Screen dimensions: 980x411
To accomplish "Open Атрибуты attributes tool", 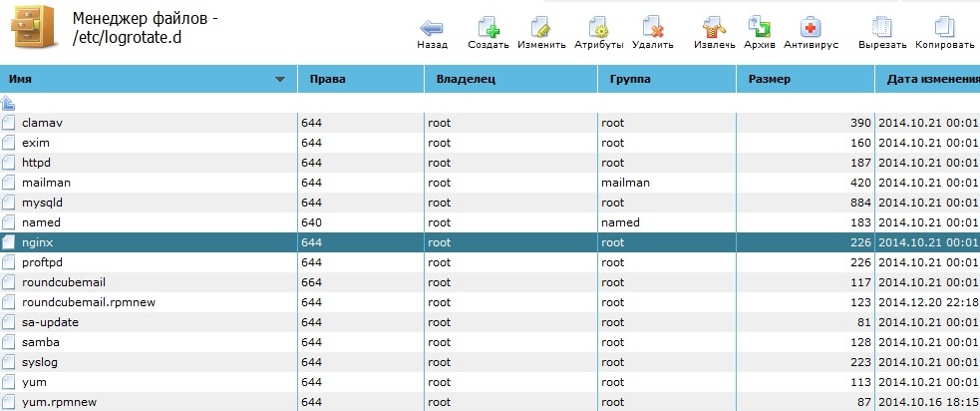I will pyautogui.click(x=598, y=27).
